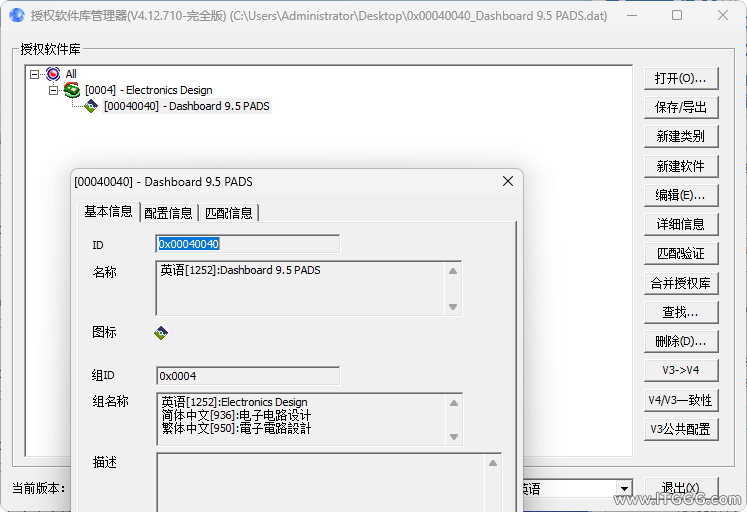Click the V4/V3一致性 button

pos(681,400)
